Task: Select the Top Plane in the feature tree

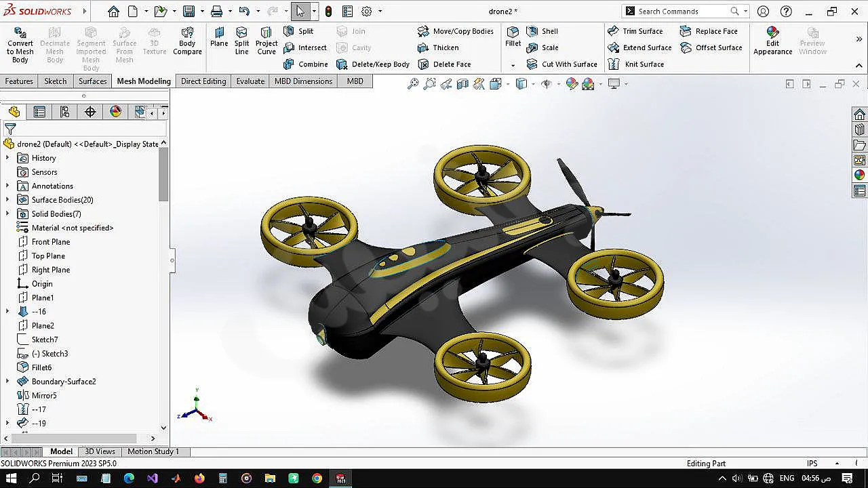Action: coord(48,256)
